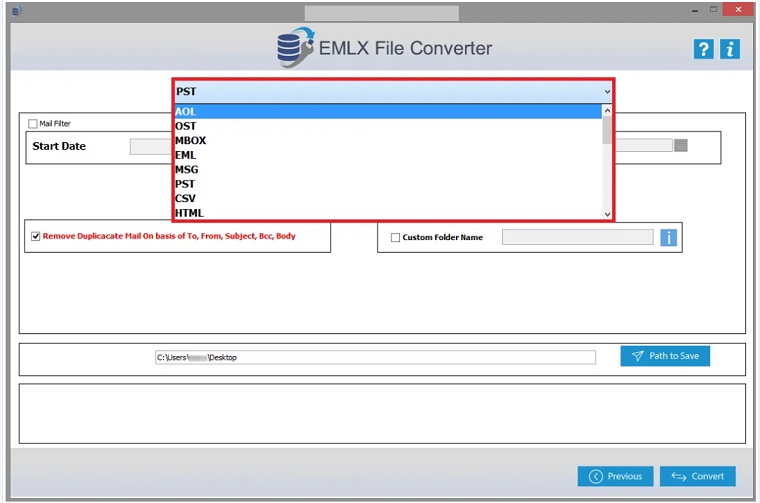
Task: Pick PST list item below MSG
Action: pos(388,184)
